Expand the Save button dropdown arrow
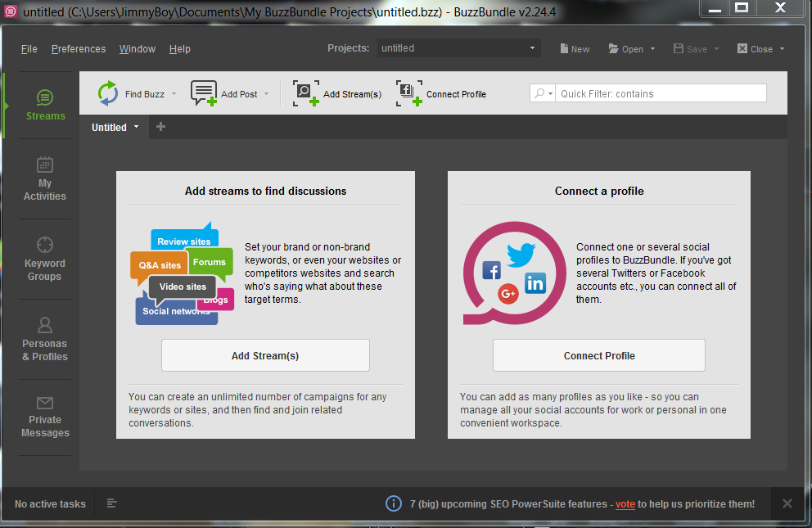 tap(717, 49)
